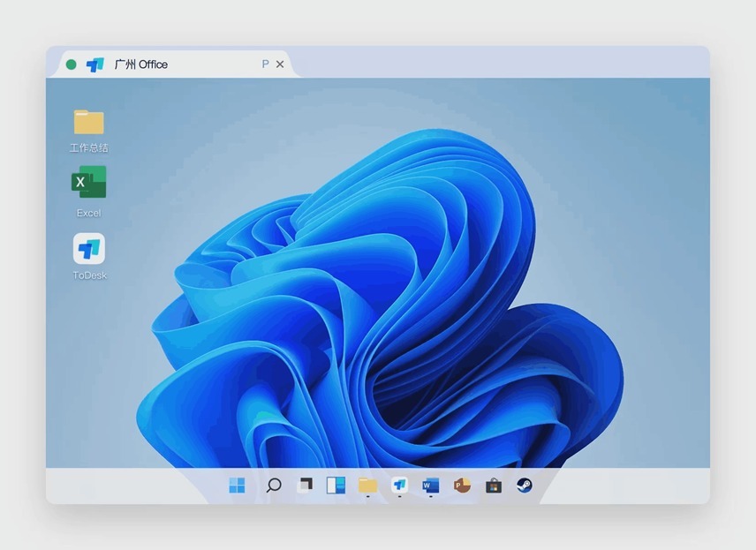Viewport: 756px width, 550px height.
Task: Launch Steam from the taskbar
Action: [x=524, y=486]
